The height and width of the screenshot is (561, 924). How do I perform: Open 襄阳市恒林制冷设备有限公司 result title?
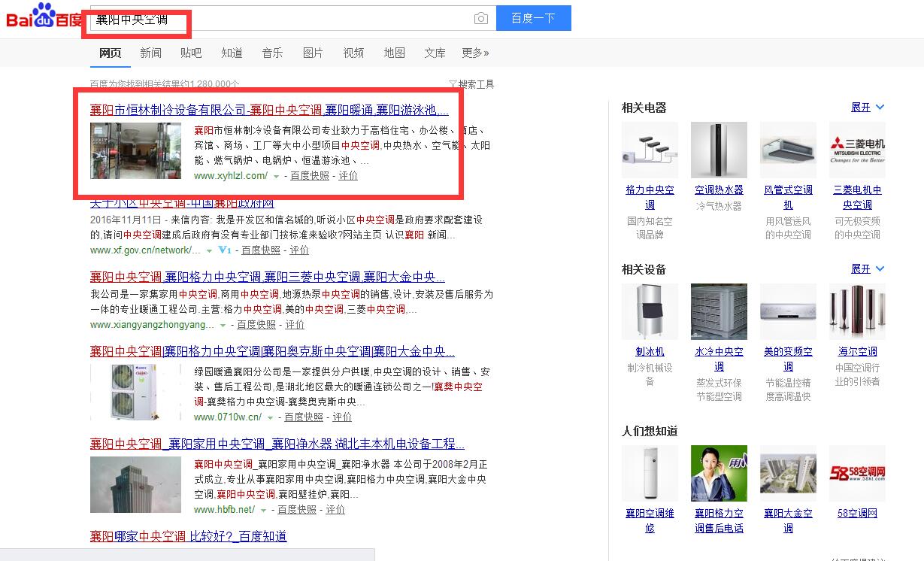pos(269,110)
